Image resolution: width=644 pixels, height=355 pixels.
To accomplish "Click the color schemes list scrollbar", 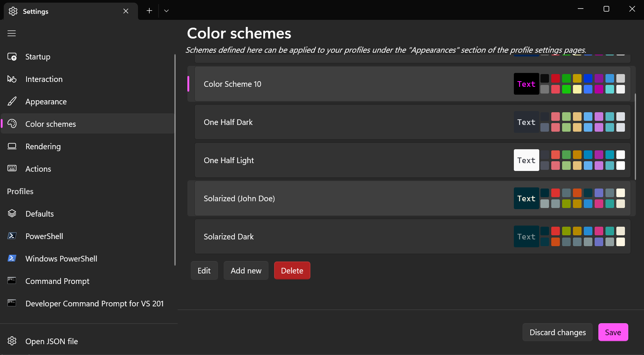I will click(635, 137).
